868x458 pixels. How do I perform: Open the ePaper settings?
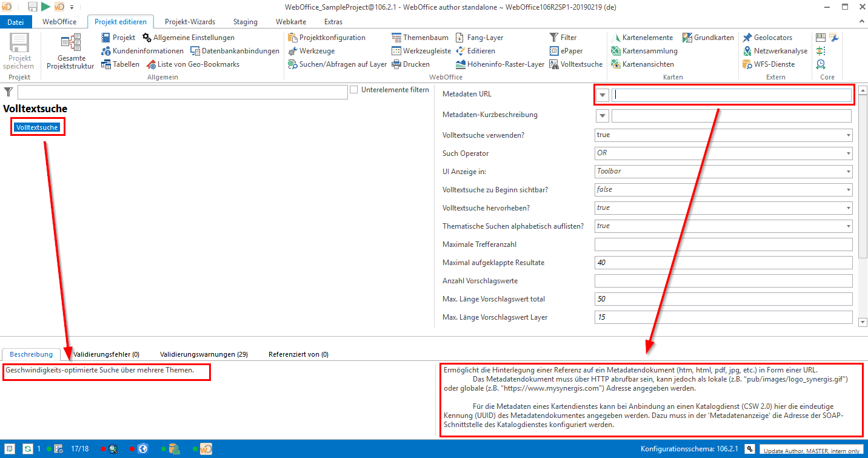tap(554, 50)
